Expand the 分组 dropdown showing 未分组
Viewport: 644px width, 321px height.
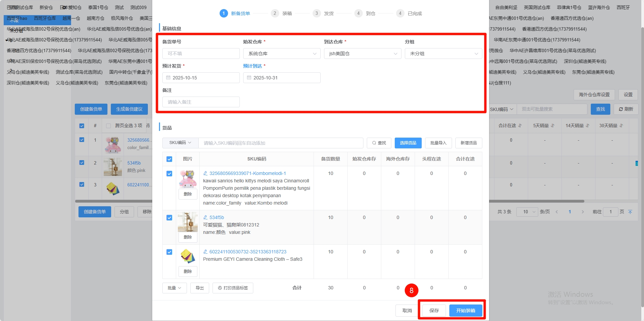443,53
